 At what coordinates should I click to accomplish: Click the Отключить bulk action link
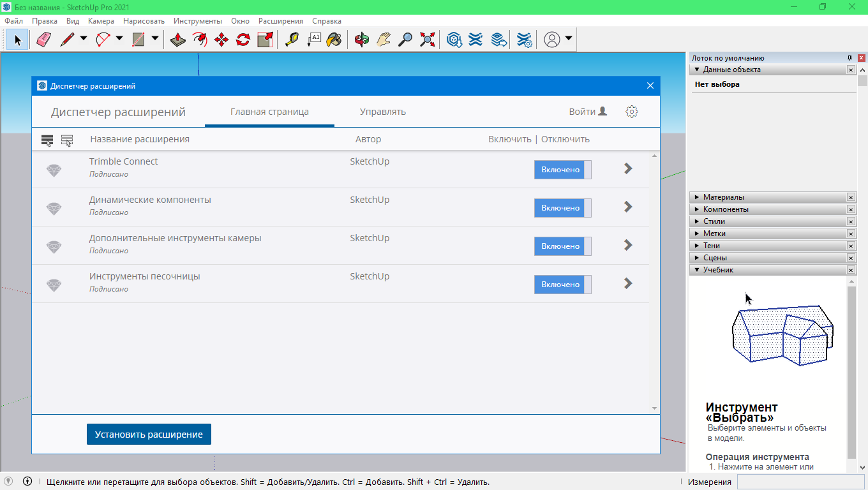point(565,139)
